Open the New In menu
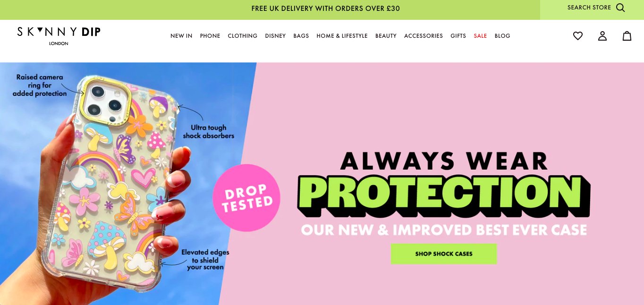The height and width of the screenshot is (305, 644). (181, 36)
